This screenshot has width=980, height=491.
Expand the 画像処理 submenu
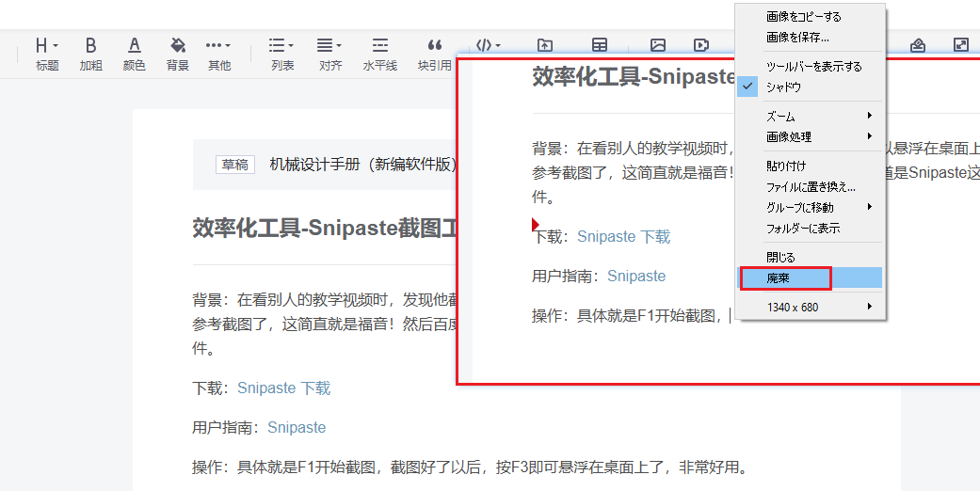pyautogui.click(x=810, y=136)
